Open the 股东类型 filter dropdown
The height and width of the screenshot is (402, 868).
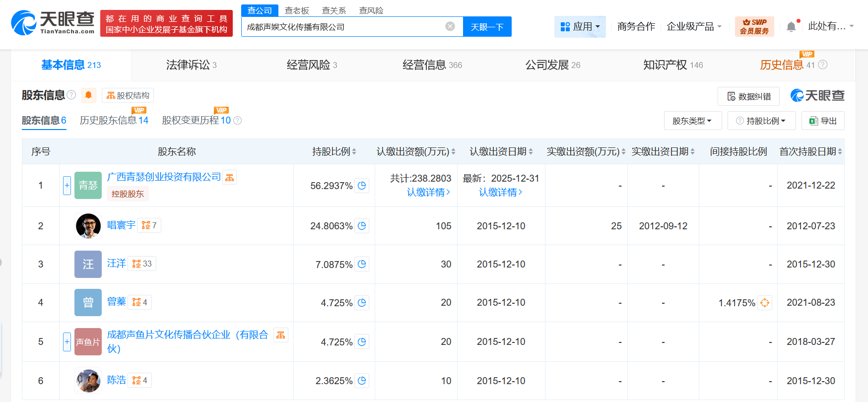click(692, 121)
